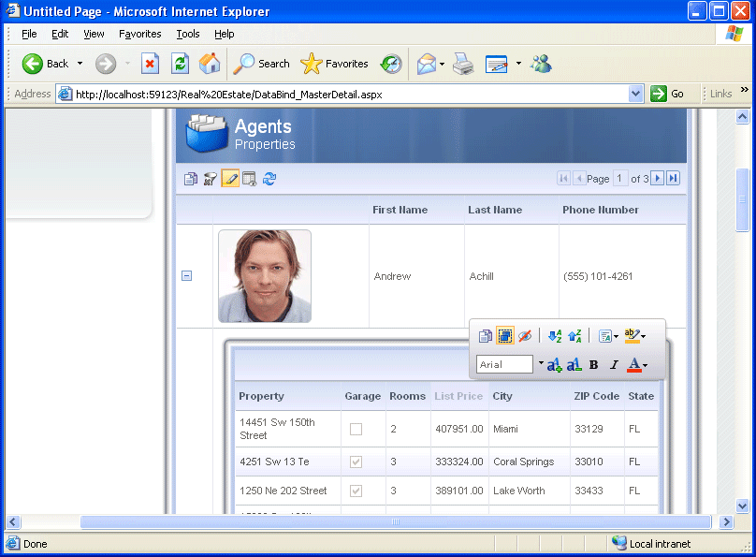756x557 pixels.
Task: Sort by the Phone Number column header
Action: pyautogui.click(x=601, y=210)
